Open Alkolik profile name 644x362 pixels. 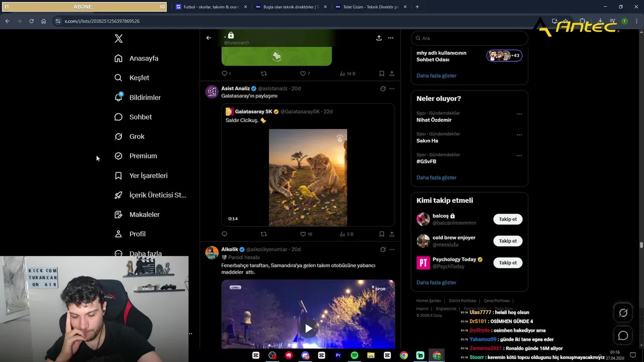pos(230,249)
